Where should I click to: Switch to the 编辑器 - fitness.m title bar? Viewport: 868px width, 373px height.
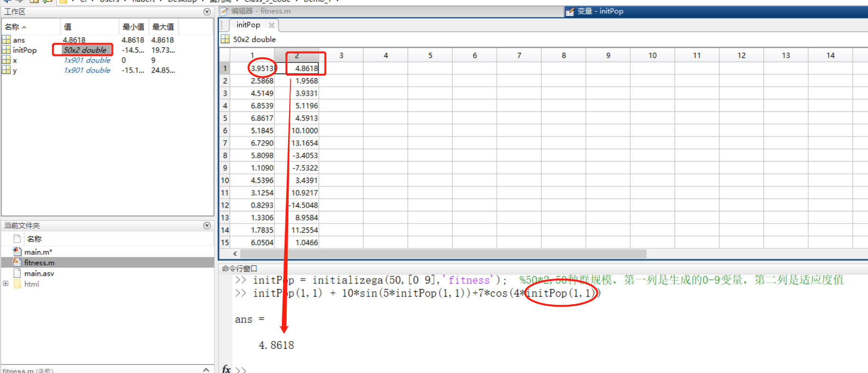tap(261, 11)
